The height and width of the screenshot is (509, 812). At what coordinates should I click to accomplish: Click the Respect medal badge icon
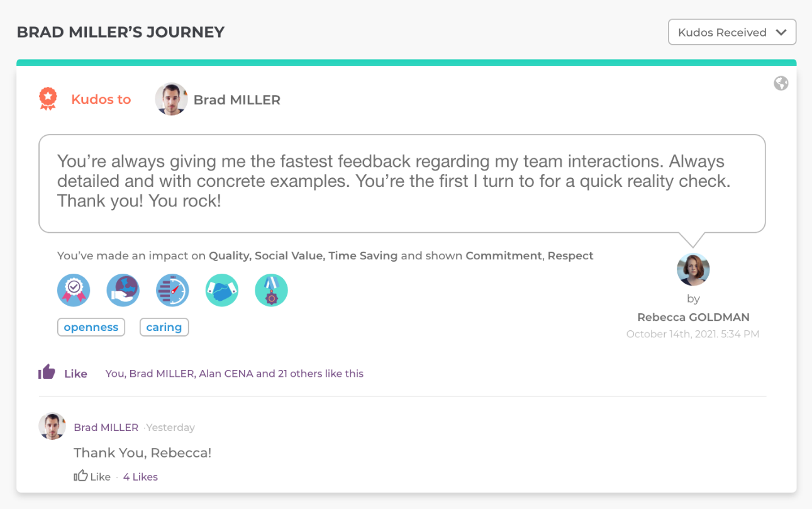pyautogui.click(x=271, y=291)
